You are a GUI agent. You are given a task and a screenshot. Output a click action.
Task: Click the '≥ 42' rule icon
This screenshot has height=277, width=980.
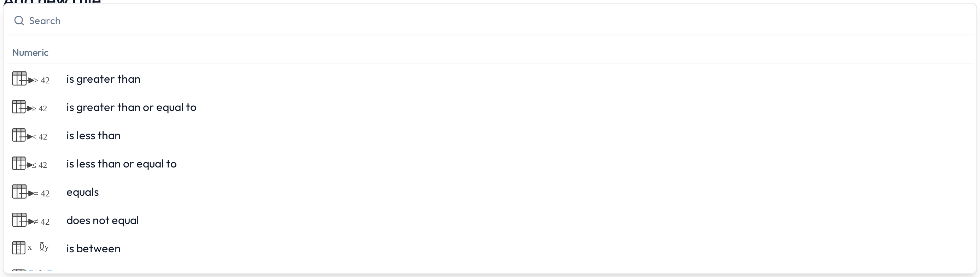tap(30, 107)
